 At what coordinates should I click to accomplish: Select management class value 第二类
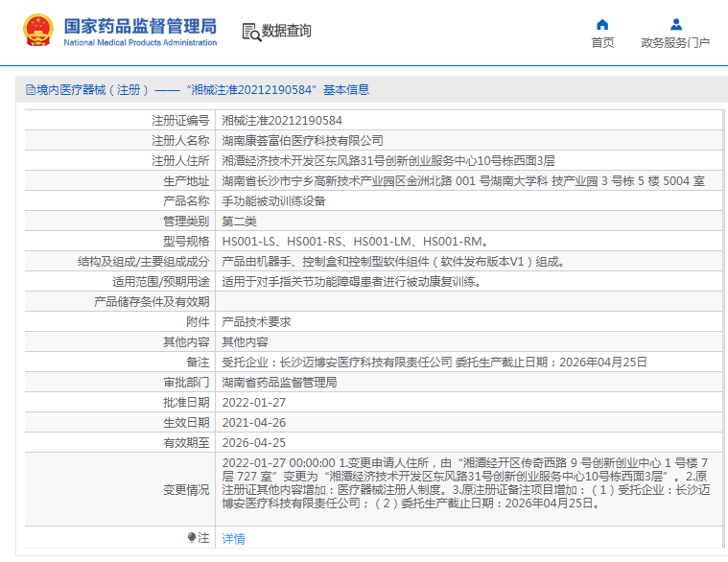click(239, 222)
